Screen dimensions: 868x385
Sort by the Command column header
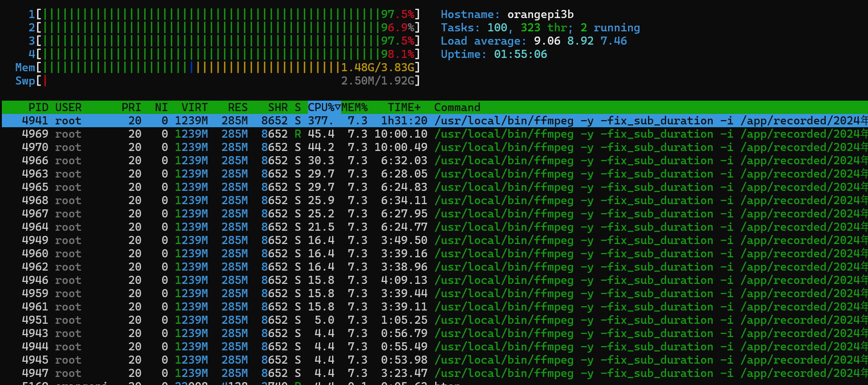click(x=458, y=107)
